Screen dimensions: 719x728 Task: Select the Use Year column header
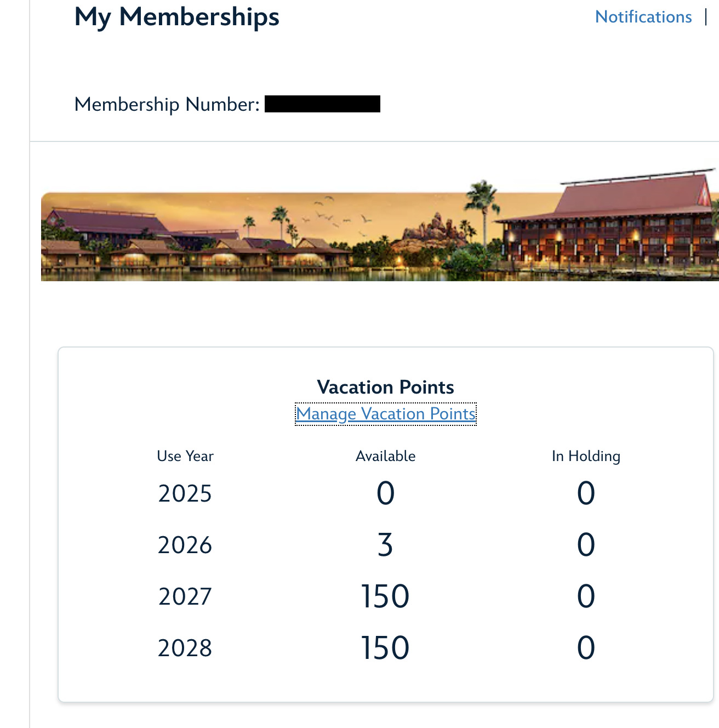click(x=185, y=456)
